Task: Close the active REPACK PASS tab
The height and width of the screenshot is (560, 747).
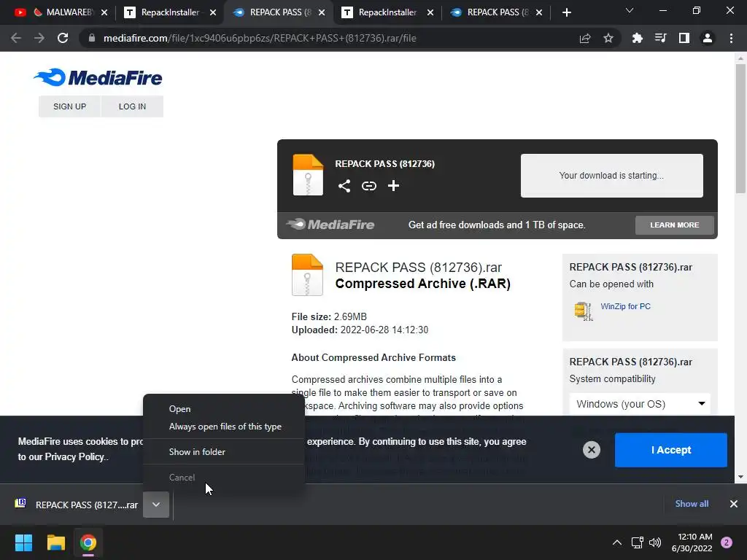Action: pyautogui.click(x=322, y=12)
